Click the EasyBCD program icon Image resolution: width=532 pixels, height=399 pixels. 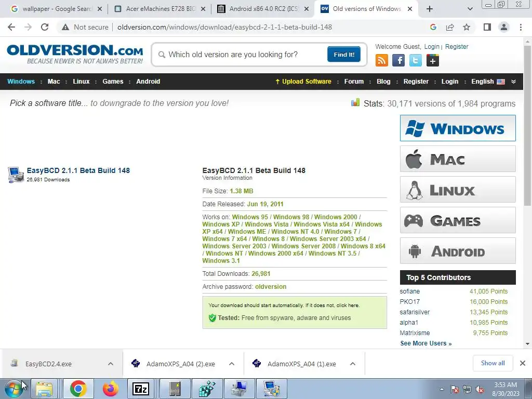[16, 175]
